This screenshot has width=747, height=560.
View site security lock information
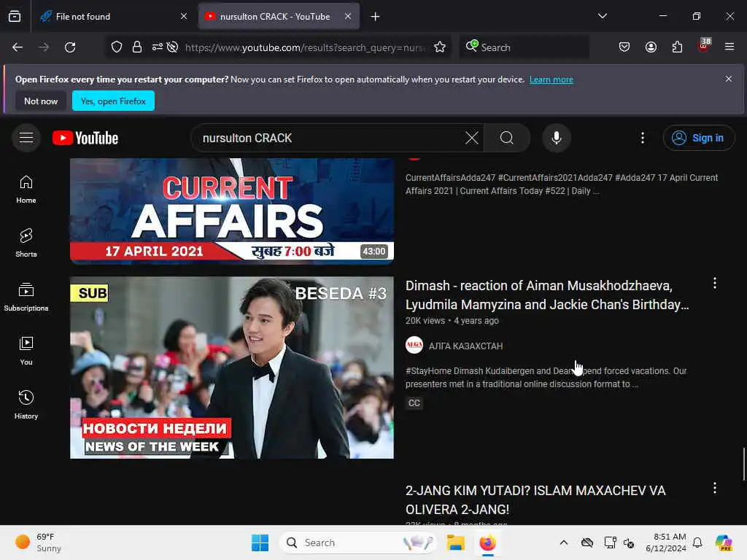pyautogui.click(x=137, y=47)
